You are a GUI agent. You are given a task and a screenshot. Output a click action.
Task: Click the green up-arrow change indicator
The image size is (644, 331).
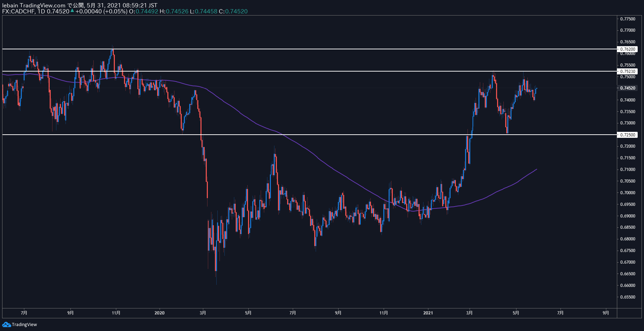click(x=72, y=11)
